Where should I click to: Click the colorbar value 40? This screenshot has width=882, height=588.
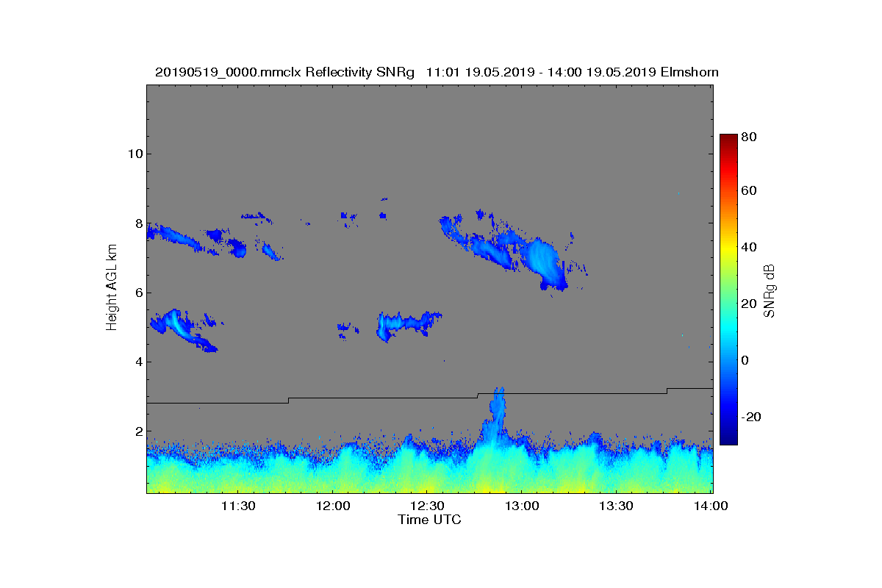coord(750,247)
